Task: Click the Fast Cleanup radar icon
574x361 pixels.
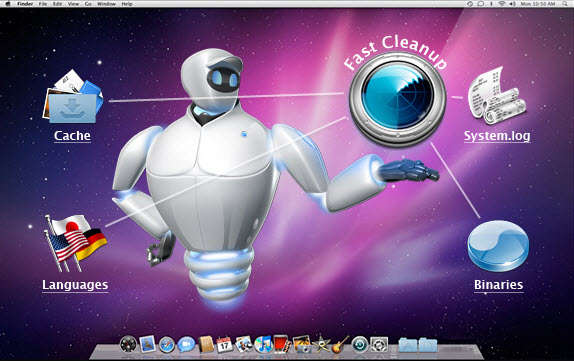Action: point(397,99)
